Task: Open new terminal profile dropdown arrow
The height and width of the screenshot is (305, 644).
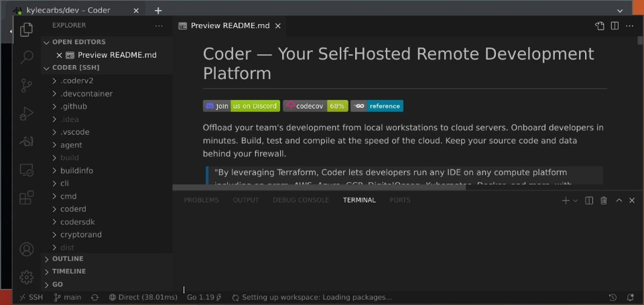Action: point(576,200)
